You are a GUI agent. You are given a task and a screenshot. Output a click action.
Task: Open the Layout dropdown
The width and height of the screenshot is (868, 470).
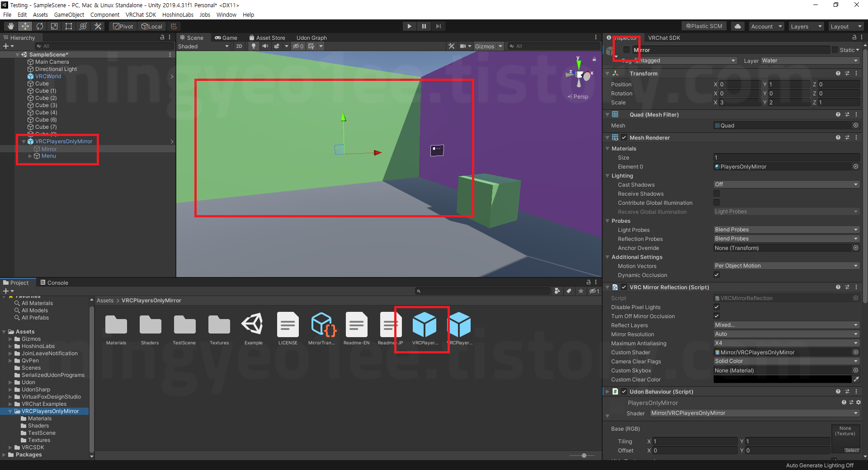tap(846, 26)
